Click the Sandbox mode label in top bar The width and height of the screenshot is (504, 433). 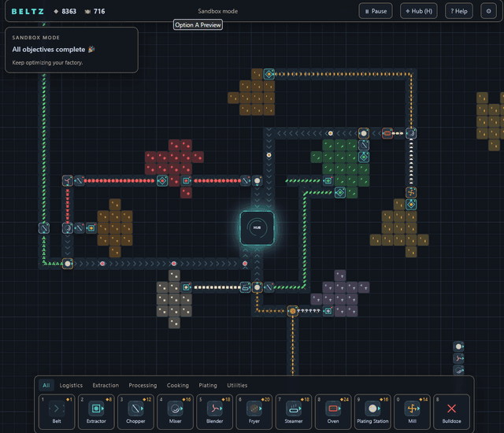tap(218, 11)
